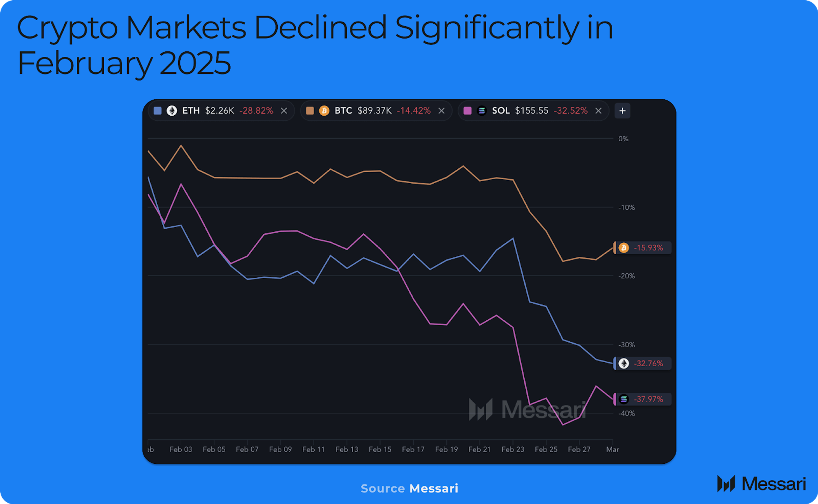The image size is (818, 504).
Task: Select the -28.82% change value for ETH
Action: (x=257, y=111)
